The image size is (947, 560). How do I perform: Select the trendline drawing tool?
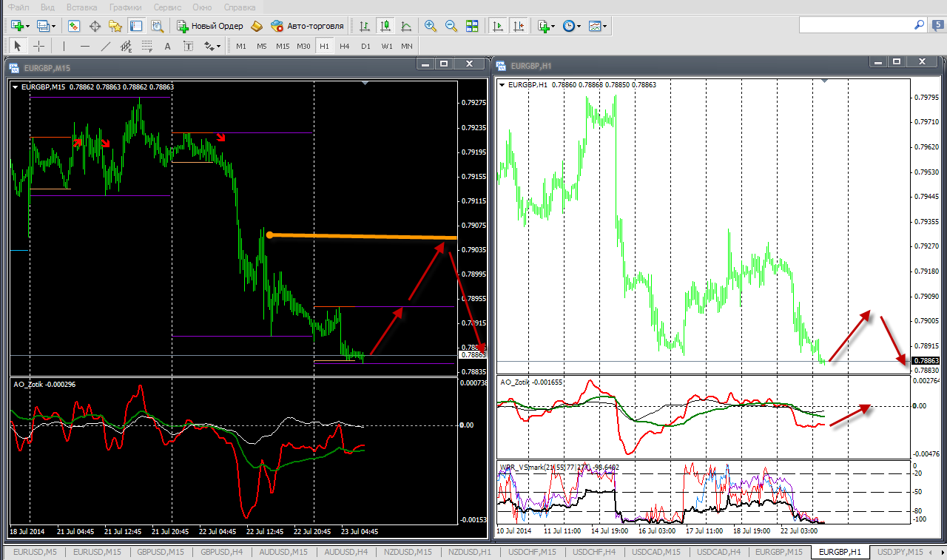pyautogui.click(x=106, y=46)
